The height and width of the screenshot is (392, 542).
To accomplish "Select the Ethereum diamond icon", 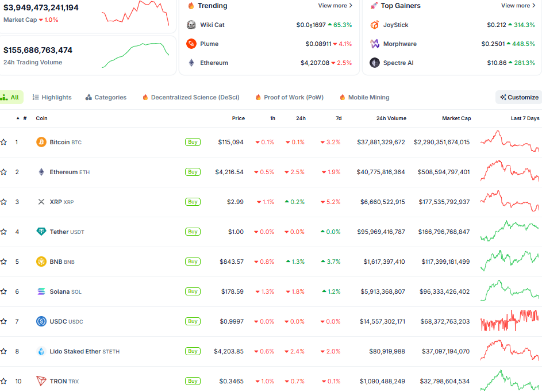I will tap(41, 171).
